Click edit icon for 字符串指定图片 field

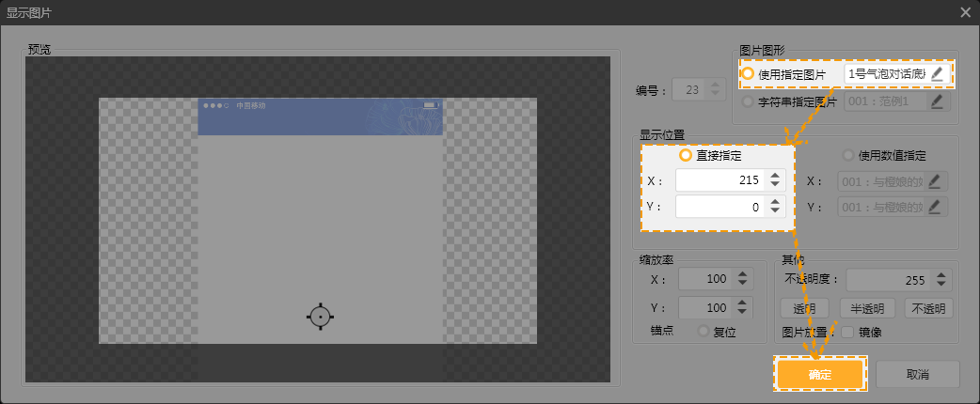point(937,101)
